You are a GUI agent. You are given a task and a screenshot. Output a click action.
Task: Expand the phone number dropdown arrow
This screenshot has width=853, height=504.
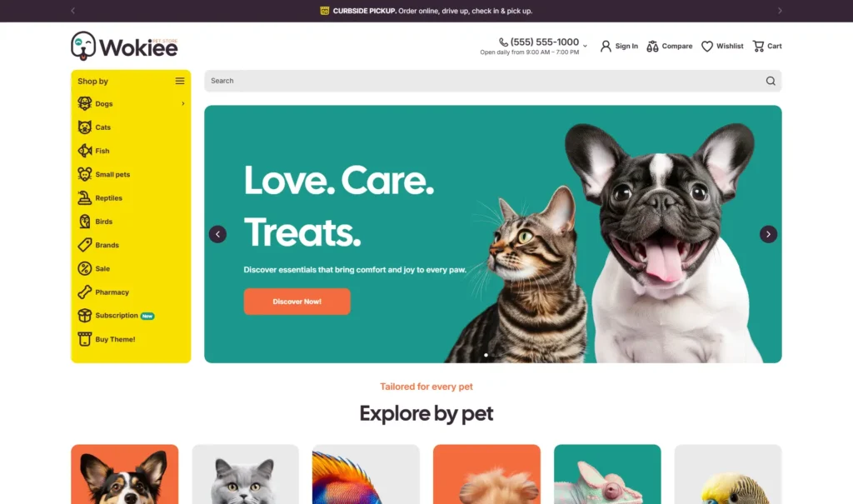[585, 47]
